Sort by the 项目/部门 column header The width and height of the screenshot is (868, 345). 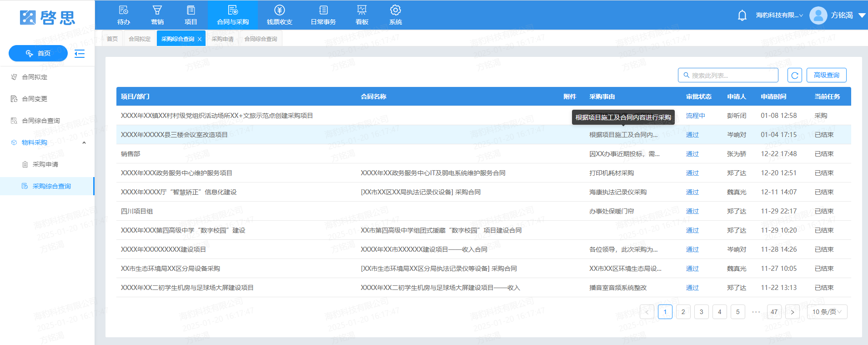(135, 96)
